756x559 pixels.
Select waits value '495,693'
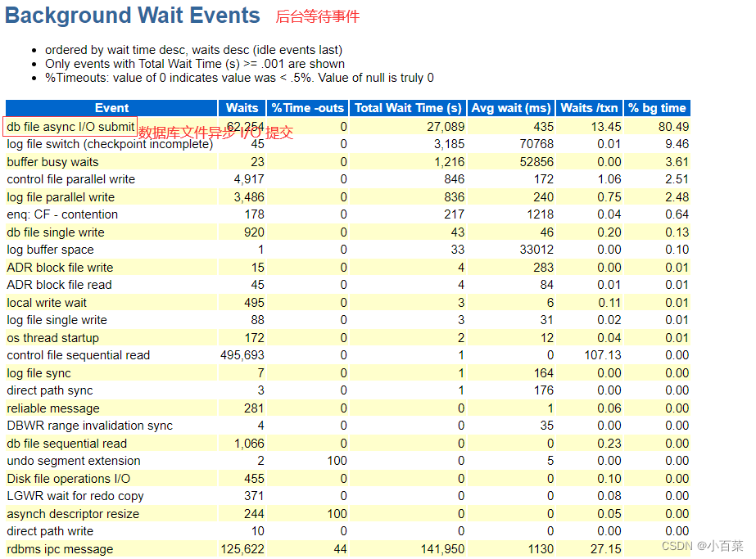click(x=242, y=355)
